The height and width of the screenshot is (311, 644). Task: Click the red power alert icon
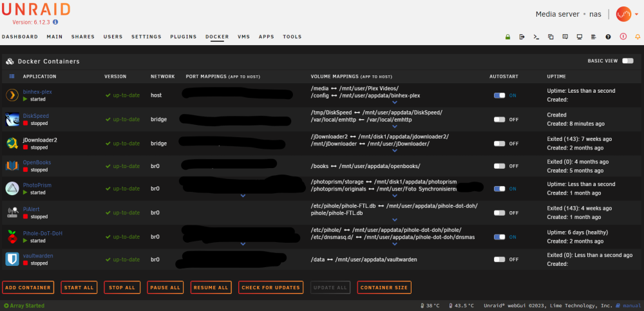(623, 37)
